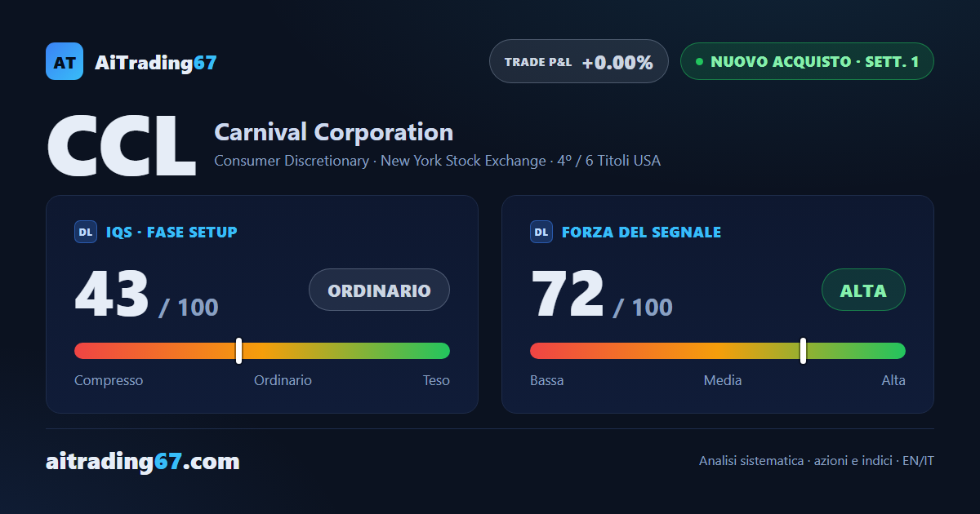Click the / 100 text next to 72
The height and width of the screenshot is (514, 980).
pos(643,307)
